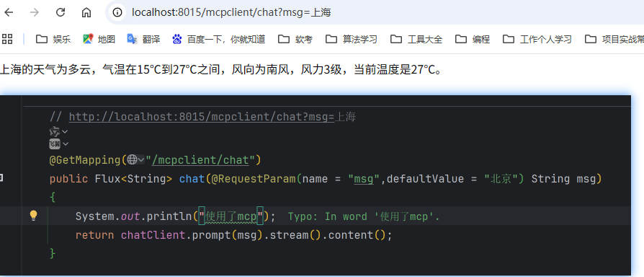Open the 娱乐 bookmark folder
Viewport: 644px width, 277px height.
point(53,39)
